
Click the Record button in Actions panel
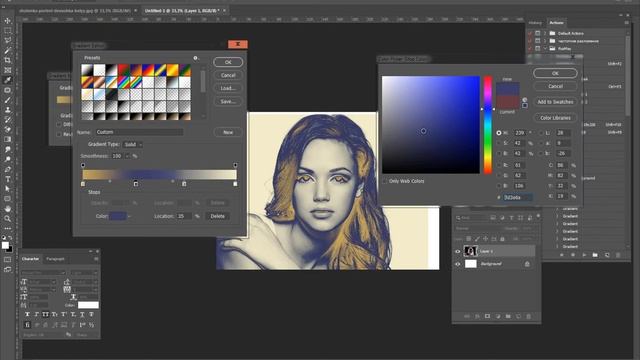tap(573, 255)
